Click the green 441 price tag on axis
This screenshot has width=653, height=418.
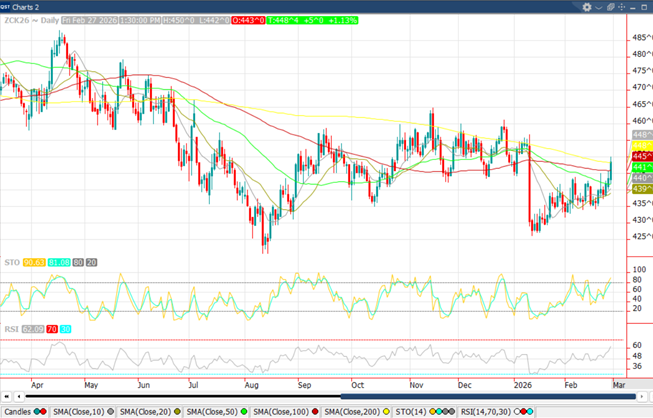point(639,167)
